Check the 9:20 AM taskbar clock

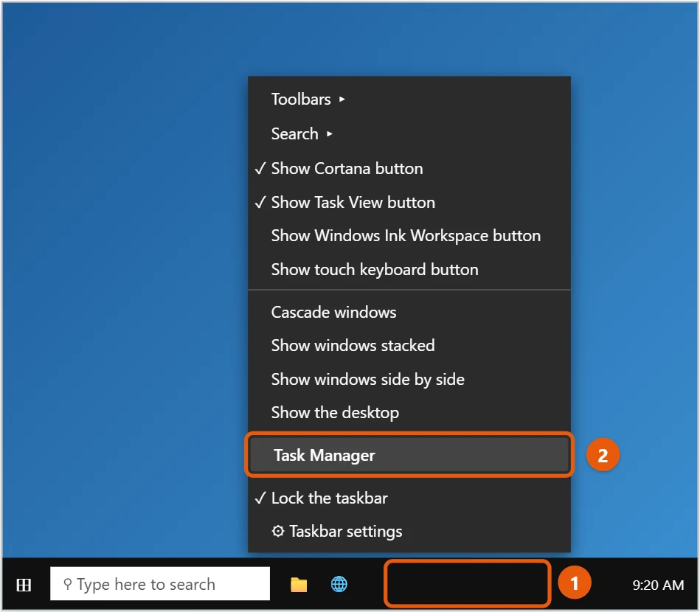click(x=658, y=585)
